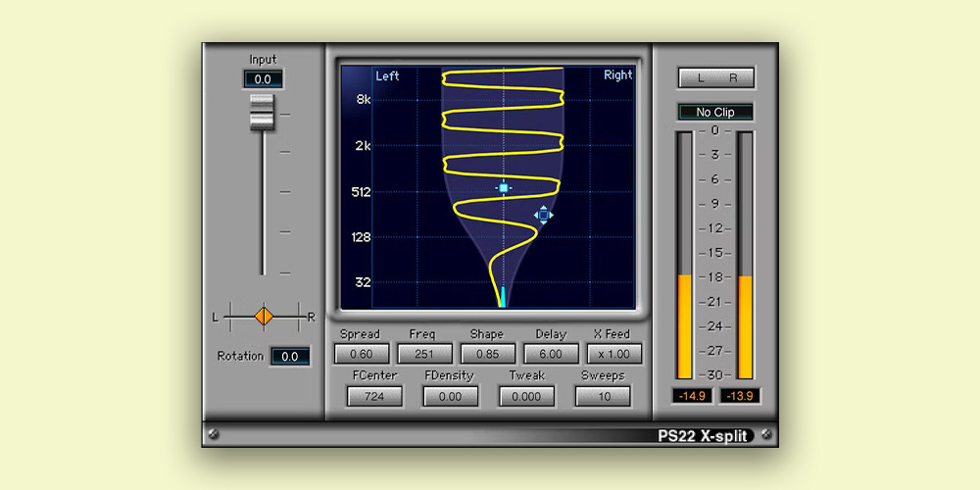Click the 512 frequency axis label
The width and height of the screenshot is (980, 490).
361,192
